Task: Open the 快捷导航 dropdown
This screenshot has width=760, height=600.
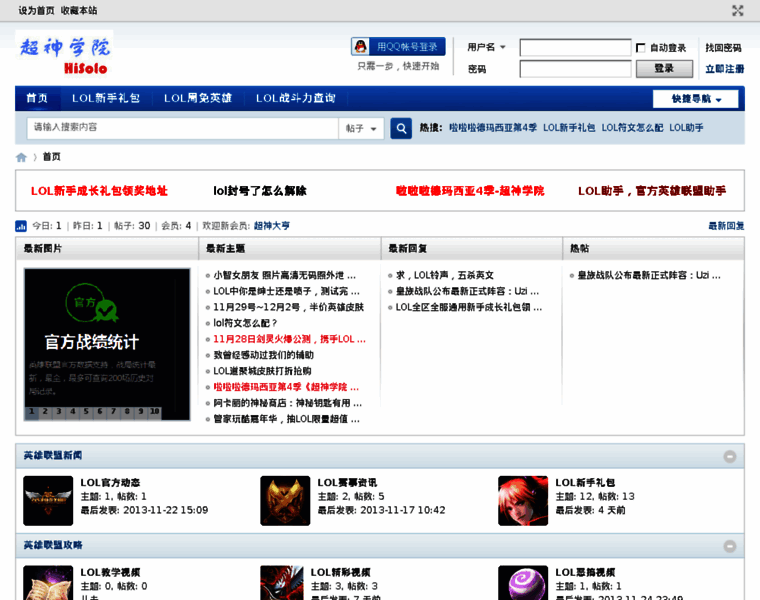Action: 695,99
